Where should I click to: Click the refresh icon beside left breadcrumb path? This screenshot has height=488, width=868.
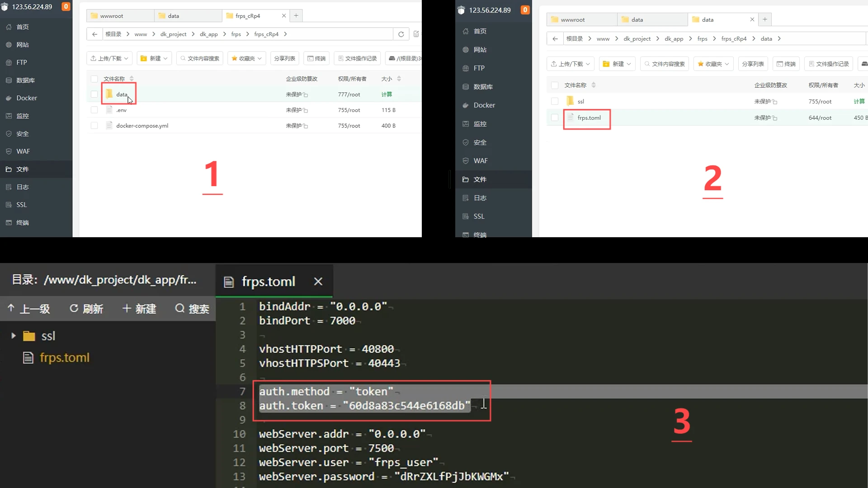tap(401, 34)
